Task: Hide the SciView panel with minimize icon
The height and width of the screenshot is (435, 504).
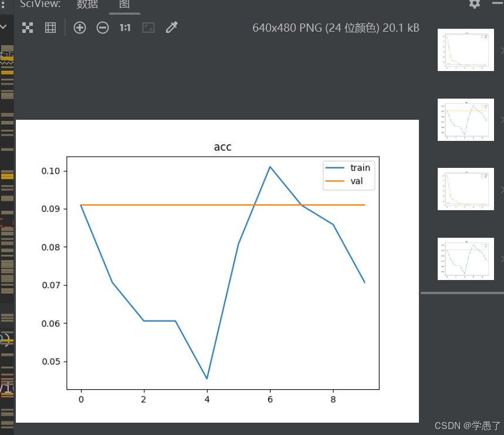Action: pyautogui.click(x=498, y=3)
